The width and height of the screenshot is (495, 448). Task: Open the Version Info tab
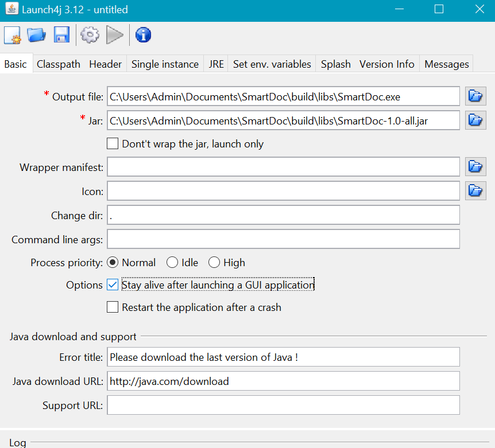[x=387, y=64]
